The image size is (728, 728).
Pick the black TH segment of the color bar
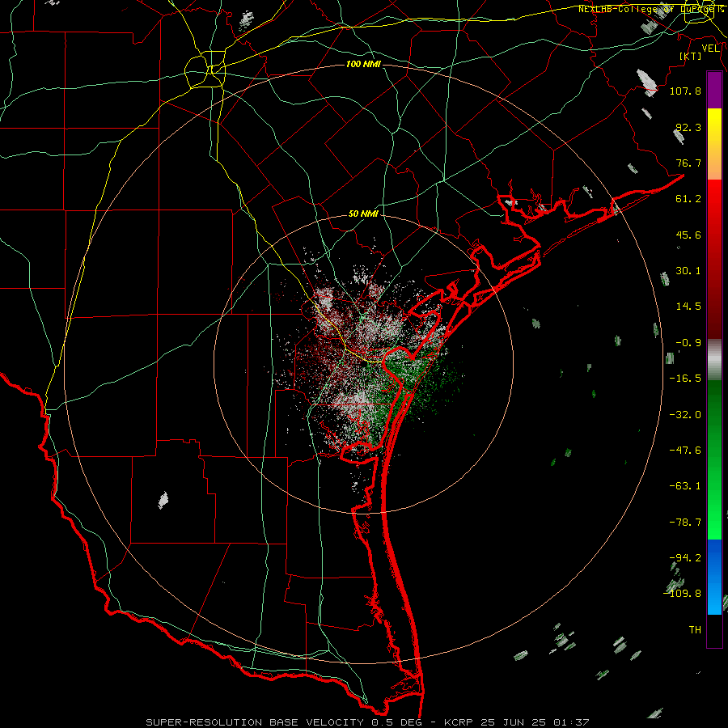coord(714,630)
